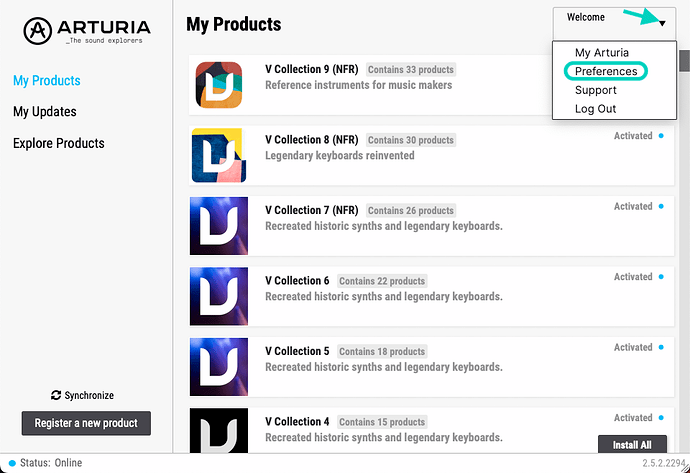The image size is (690, 473).
Task: Click the Arturia logo in the sidebar
Action: (x=87, y=31)
